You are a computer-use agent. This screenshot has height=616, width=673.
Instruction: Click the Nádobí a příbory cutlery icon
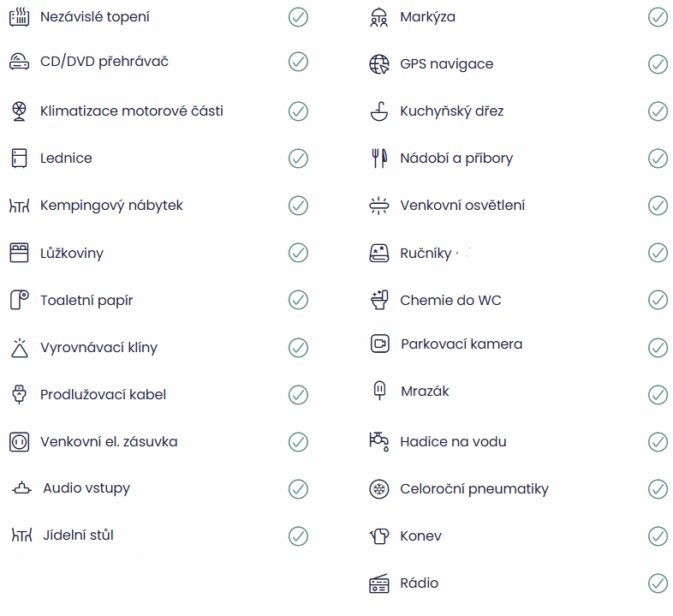(x=378, y=158)
